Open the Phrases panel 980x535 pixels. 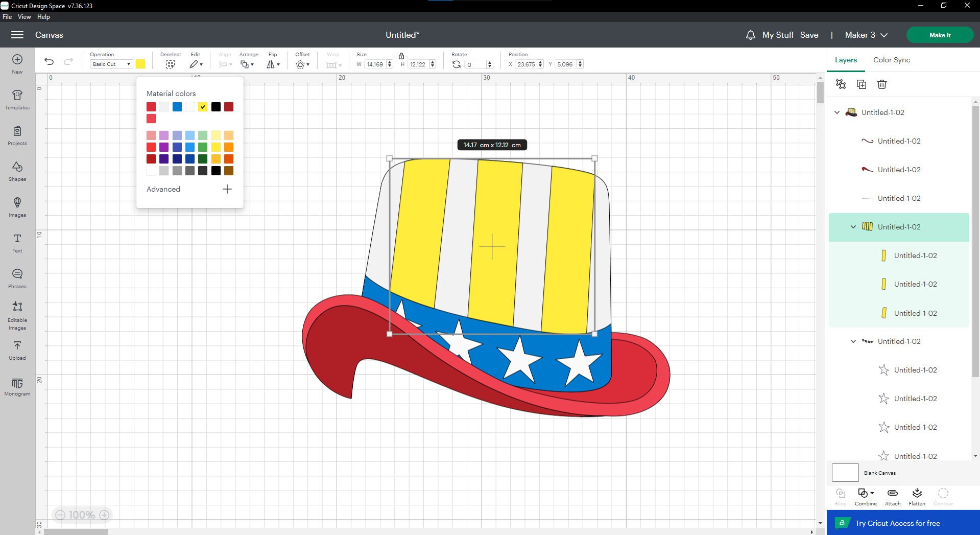17,278
